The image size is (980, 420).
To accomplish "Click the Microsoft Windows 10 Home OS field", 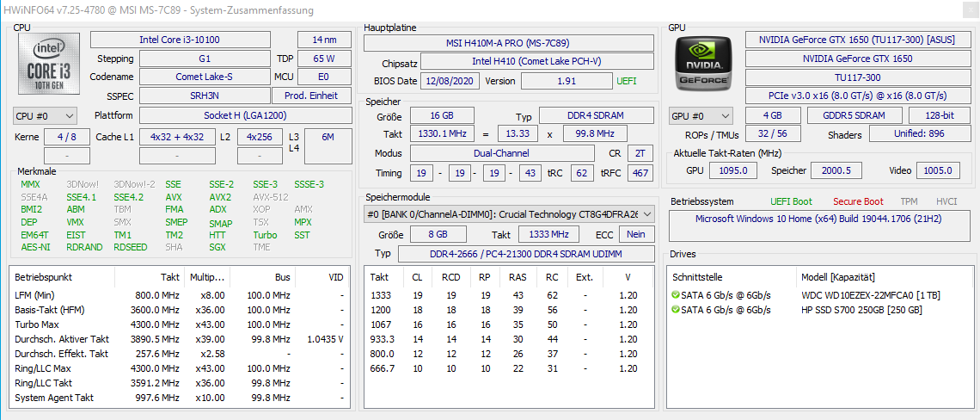I will [x=818, y=226].
